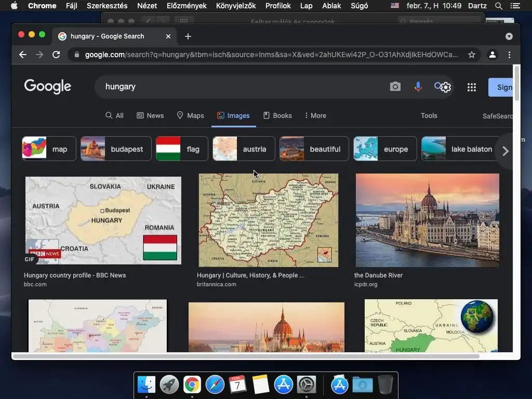Screen dimensions: 532x399
Task: Click the Chrome address bar URL
Action: tap(271, 55)
